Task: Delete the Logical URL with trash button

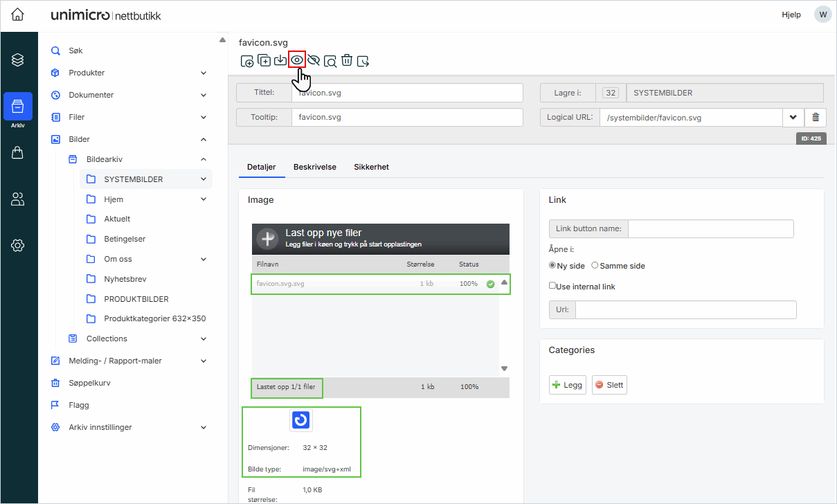Action: coord(816,118)
